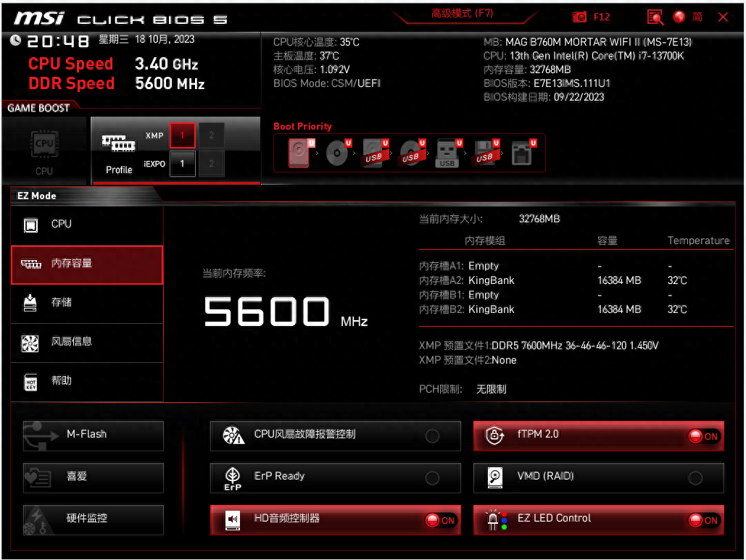The image size is (746, 560).
Task: Switch to Advanced mode (F7)
Action: pos(462,13)
